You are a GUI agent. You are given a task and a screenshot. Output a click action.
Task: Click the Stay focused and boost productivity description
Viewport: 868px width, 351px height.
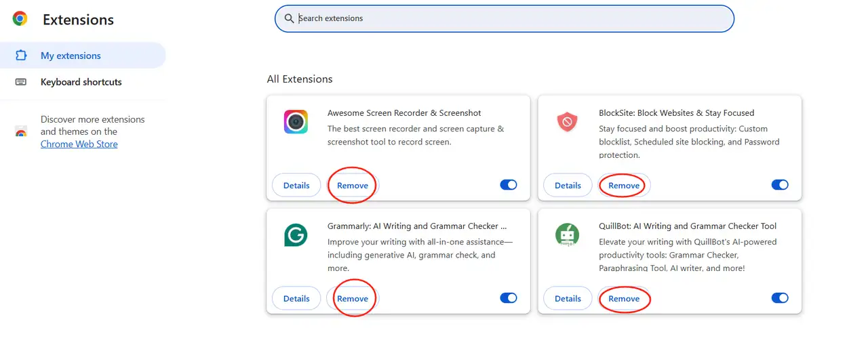(689, 142)
